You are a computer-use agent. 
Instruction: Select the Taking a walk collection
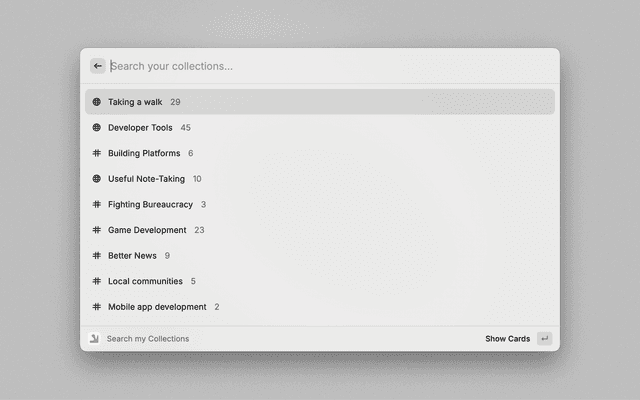pyautogui.click(x=135, y=102)
